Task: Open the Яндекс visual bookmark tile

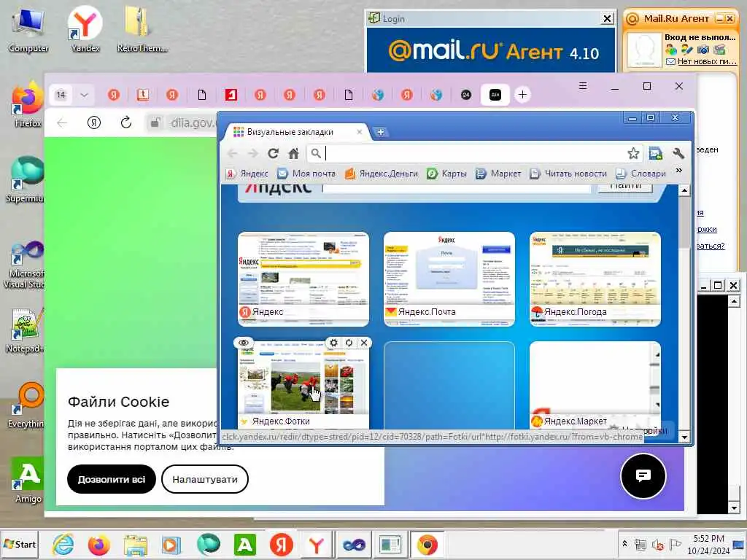Action: click(303, 279)
